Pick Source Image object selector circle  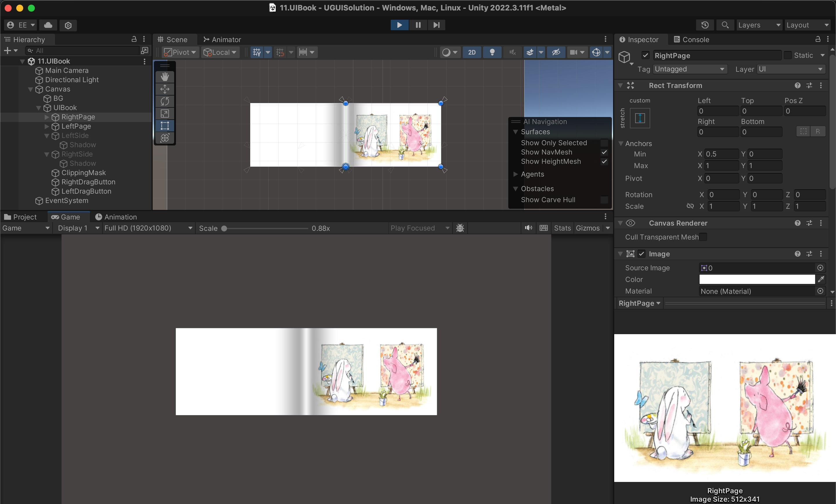[820, 268]
